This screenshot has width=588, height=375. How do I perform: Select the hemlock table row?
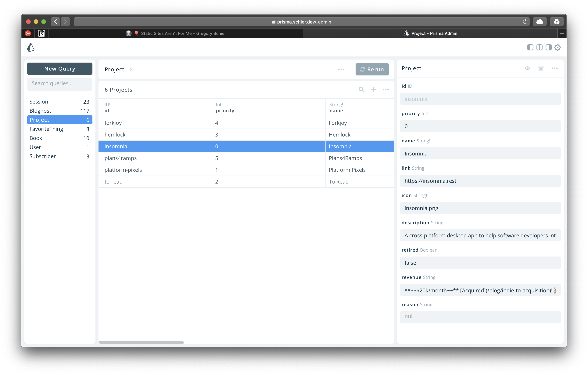click(246, 135)
